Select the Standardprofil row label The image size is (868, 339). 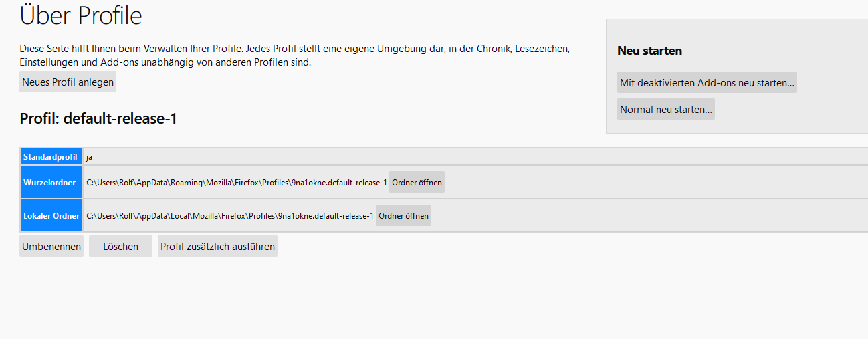(51, 157)
